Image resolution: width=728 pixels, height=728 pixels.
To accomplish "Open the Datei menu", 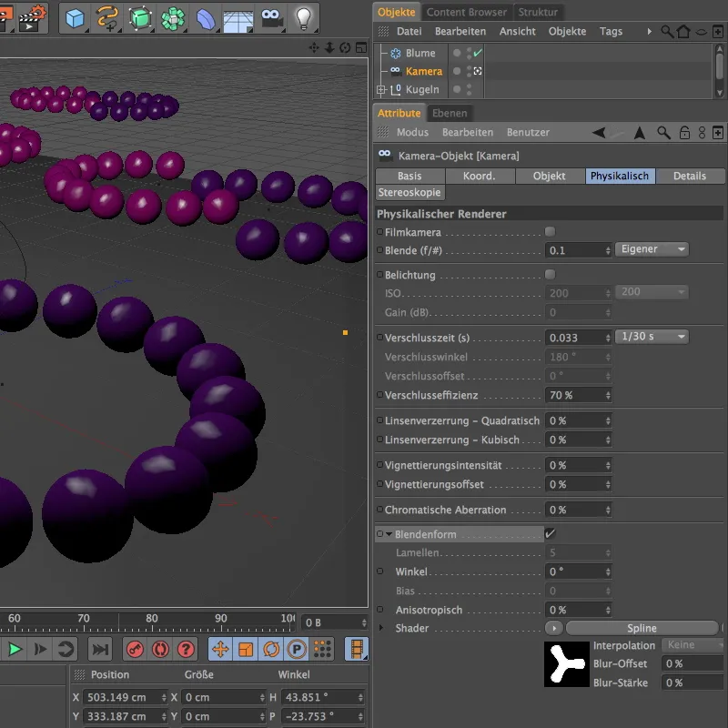I will (x=409, y=32).
